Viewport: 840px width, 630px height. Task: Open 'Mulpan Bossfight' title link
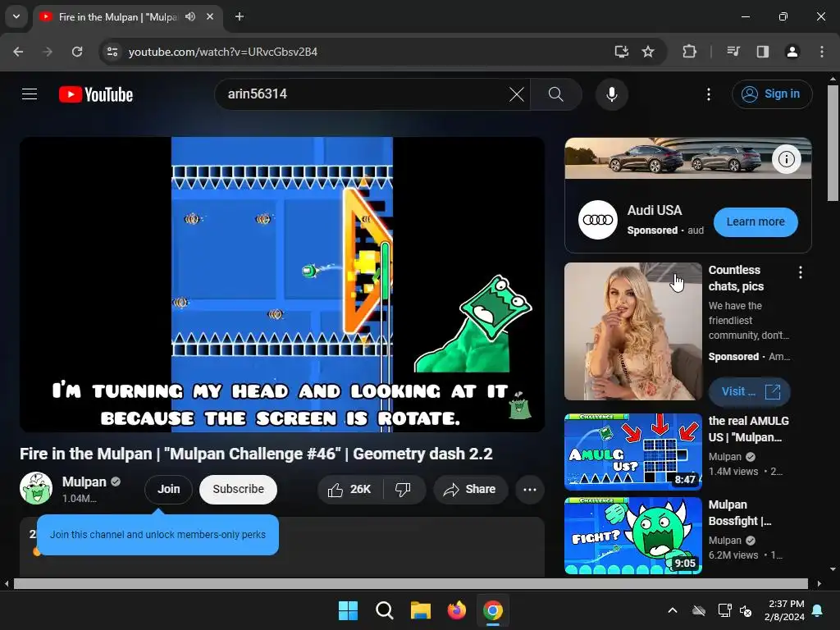coord(740,513)
